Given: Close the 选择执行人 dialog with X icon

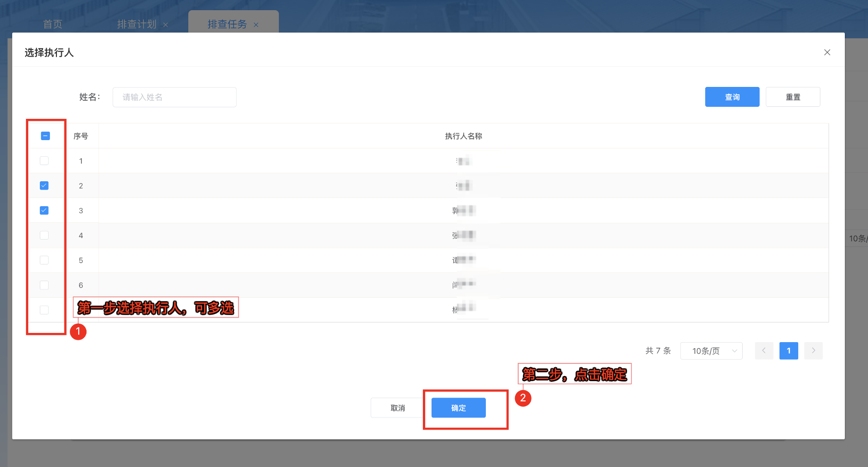Looking at the screenshot, I should [x=827, y=52].
